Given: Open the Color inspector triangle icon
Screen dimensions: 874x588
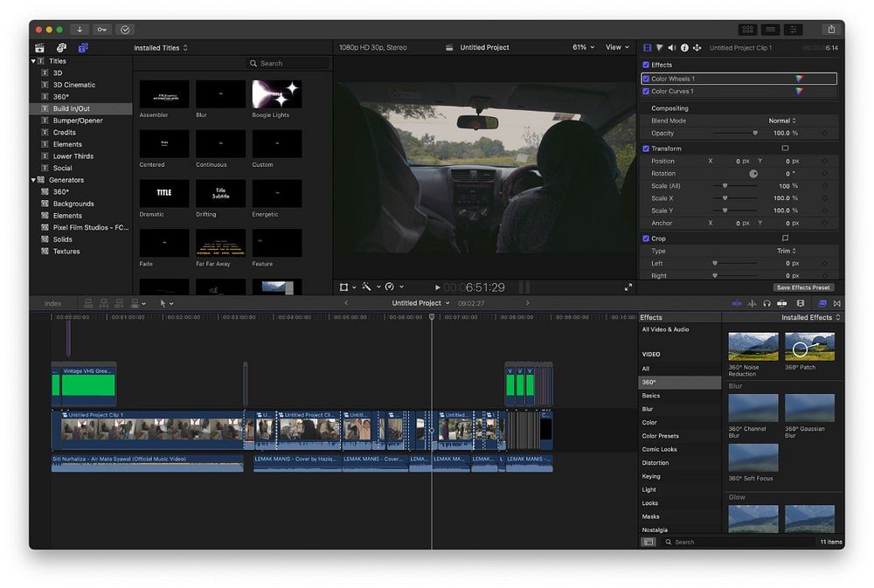Looking at the screenshot, I should (660, 48).
